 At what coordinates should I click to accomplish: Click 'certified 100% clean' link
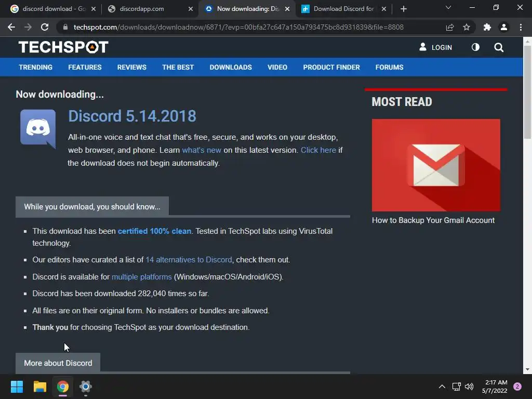[x=154, y=231]
